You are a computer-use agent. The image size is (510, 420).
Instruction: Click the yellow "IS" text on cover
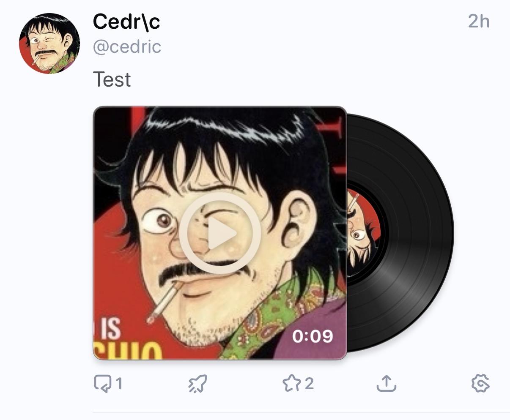(x=108, y=329)
